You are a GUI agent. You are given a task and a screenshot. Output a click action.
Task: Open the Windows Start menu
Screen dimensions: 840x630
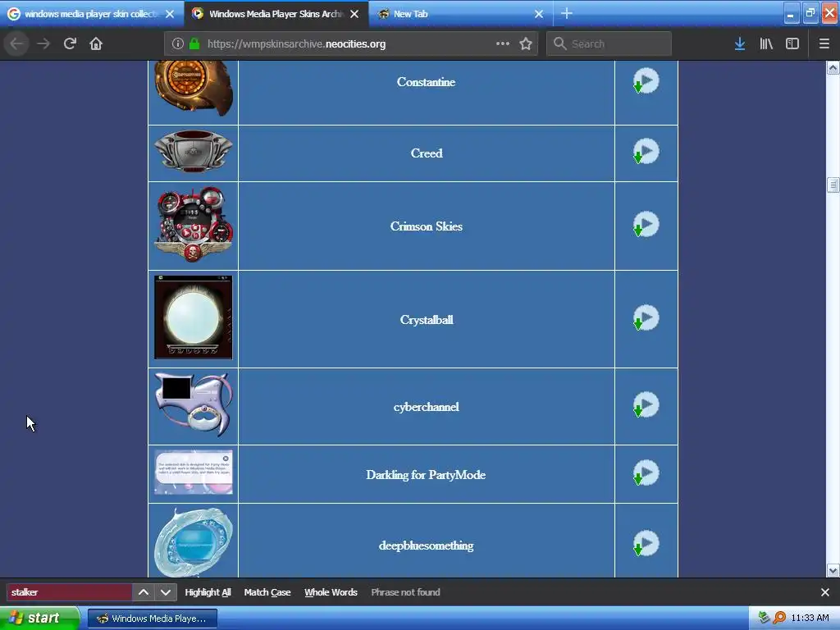click(39, 619)
